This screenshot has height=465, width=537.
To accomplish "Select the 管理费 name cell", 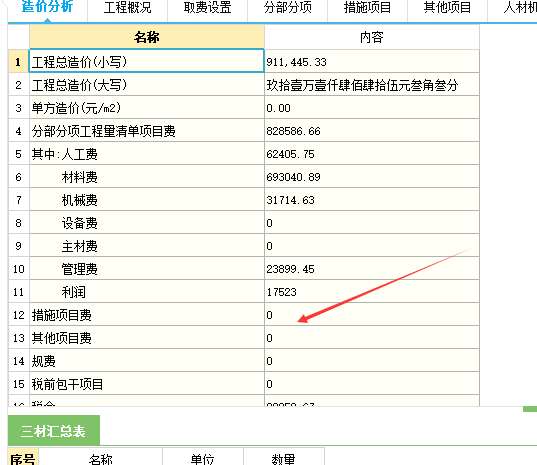I will coord(147,268).
